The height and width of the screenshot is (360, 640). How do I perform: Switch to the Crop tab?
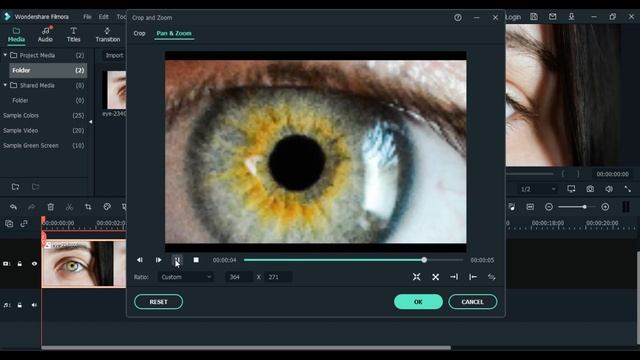pyautogui.click(x=139, y=33)
